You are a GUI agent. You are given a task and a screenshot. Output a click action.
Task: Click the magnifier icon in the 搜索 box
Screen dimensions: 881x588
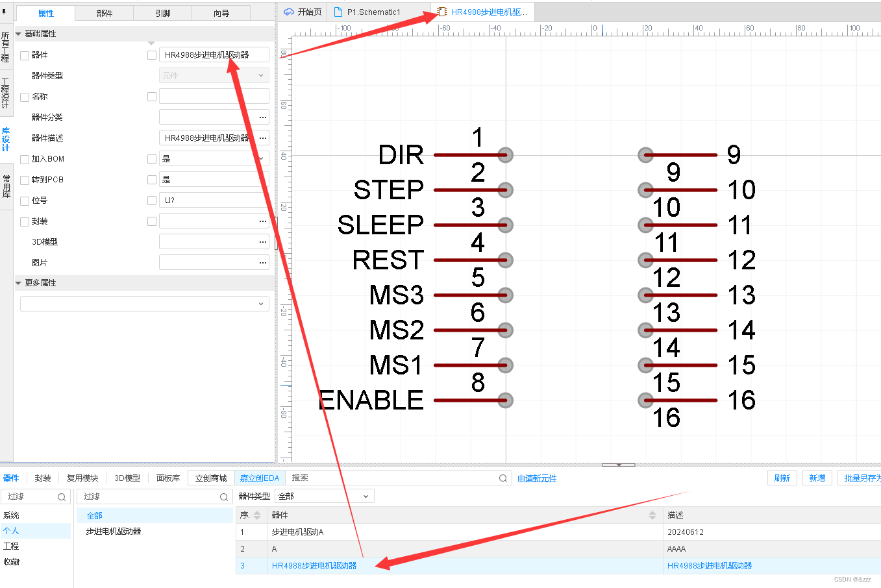pyautogui.click(x=503, y=478)
